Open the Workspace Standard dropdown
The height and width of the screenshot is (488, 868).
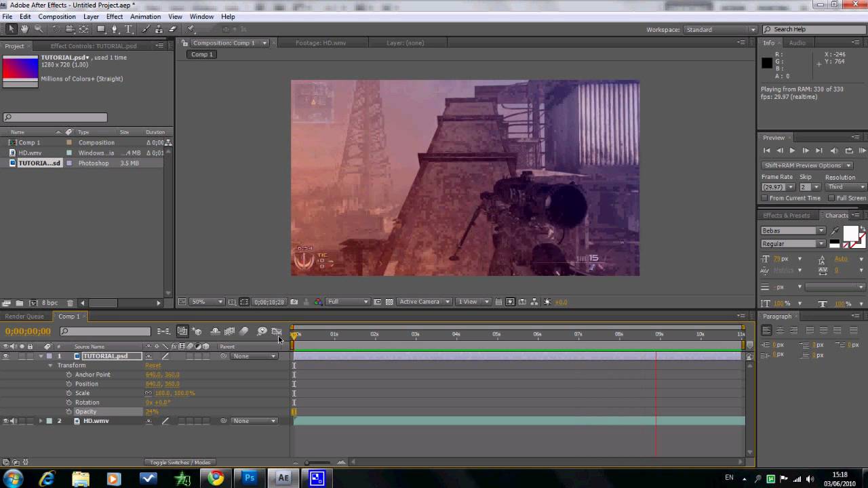[x=719, y=29]
